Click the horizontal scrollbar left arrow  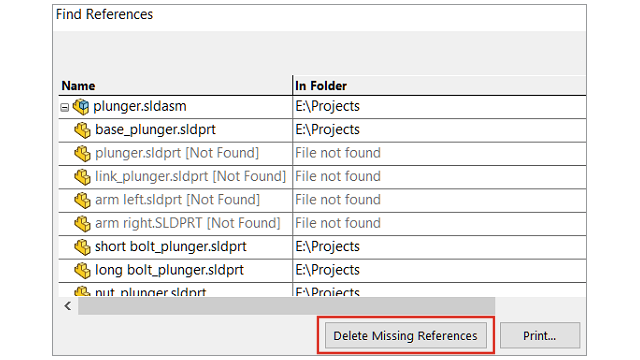click(x=68, y=306)
